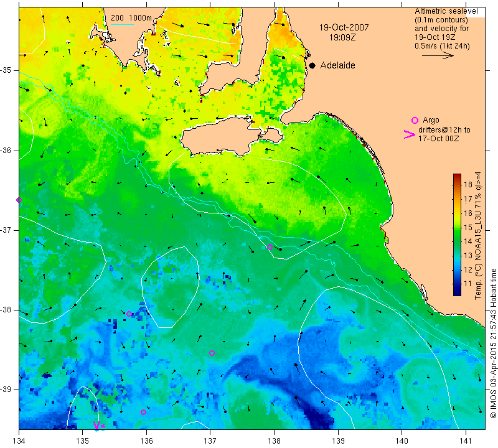Click the -38 latitude axis label
The image size is (498, 448).
(x=6, y=310)
